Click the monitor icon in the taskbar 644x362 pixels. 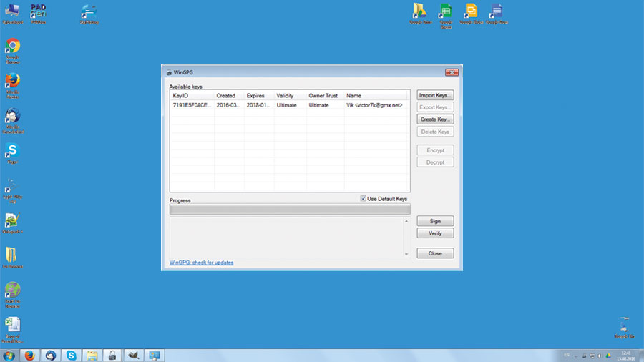tap(155, 356)
